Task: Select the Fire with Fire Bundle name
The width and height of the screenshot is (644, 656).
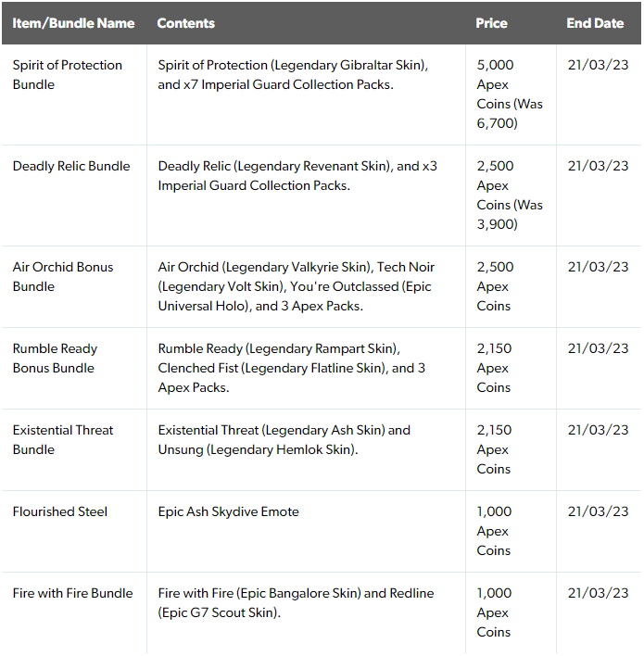Action: point(73,593)
